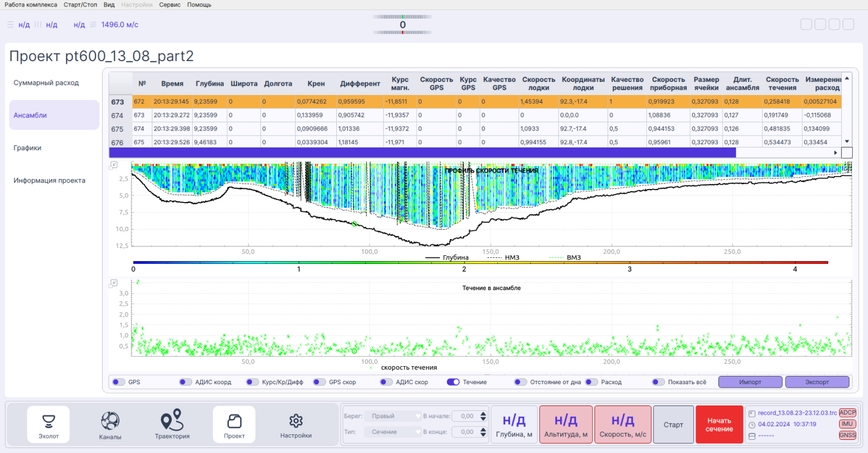Viewport: 868px width, 453px height.
Task: Open the Сервис menu
Action: pos(170,4)
